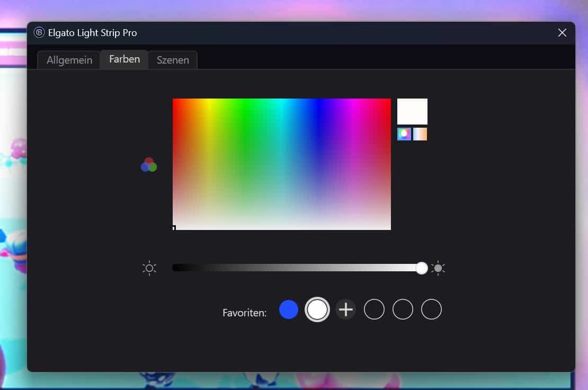Click the brightness slider handle

(422, 268)
